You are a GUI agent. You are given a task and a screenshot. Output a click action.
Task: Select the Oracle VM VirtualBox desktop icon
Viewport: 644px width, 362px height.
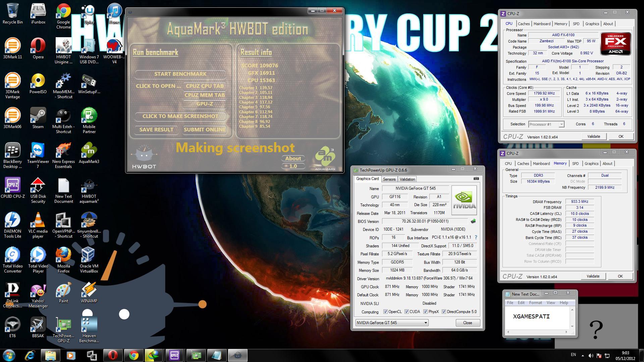click(89, 260)
